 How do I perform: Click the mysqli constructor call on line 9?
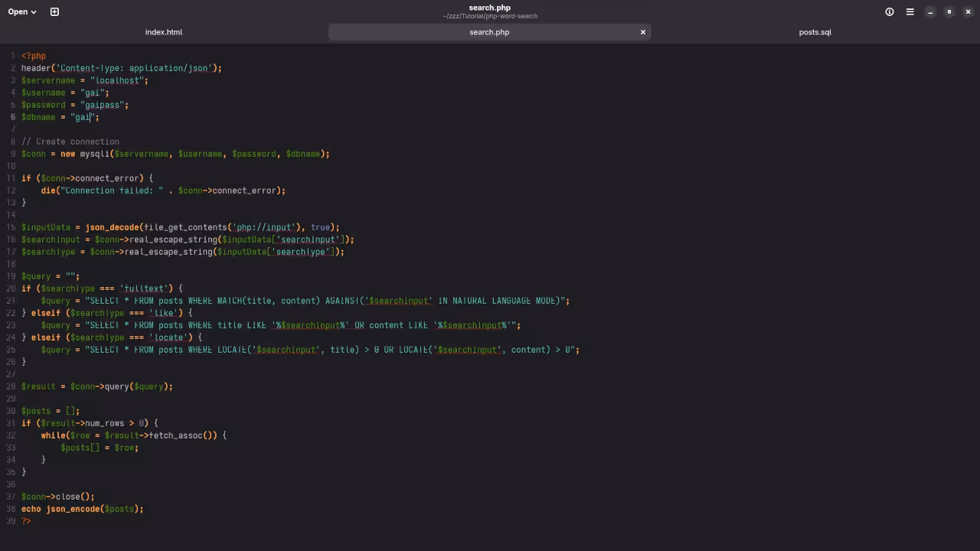(x=95, y=154)
